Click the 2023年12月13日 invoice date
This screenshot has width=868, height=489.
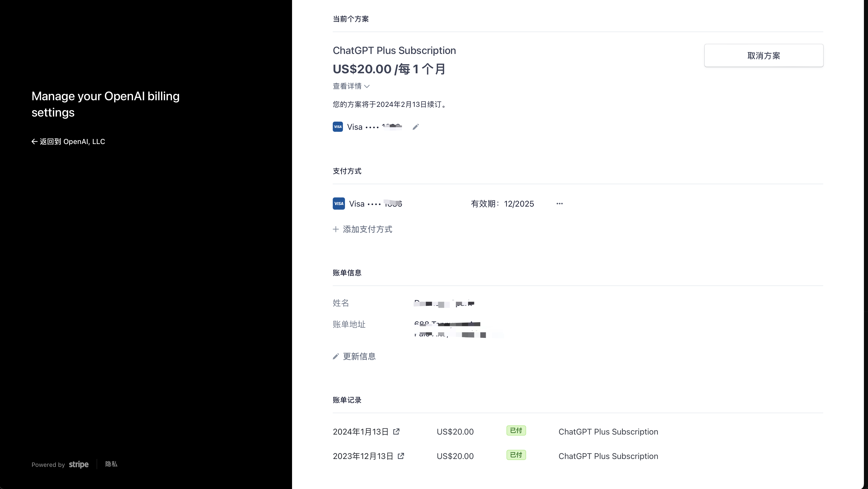pyautogui.click(x=363, y=456)
